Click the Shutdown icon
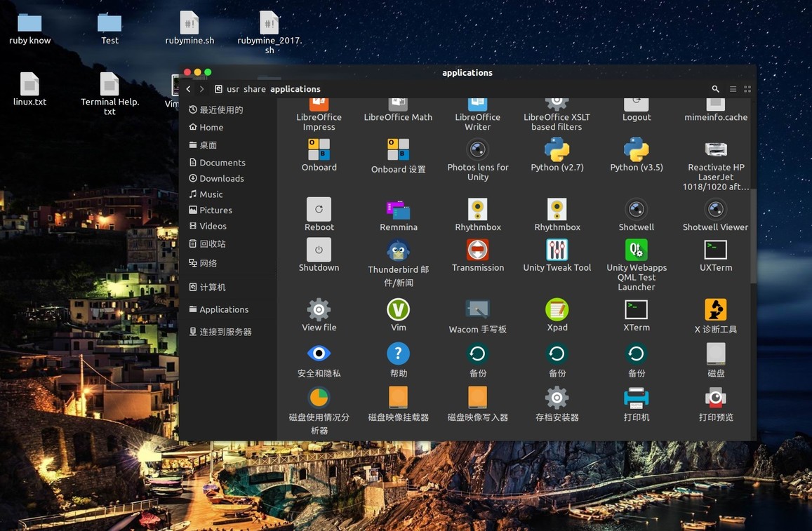Viewport: 812px width, 531px height. tap(319, 250)
